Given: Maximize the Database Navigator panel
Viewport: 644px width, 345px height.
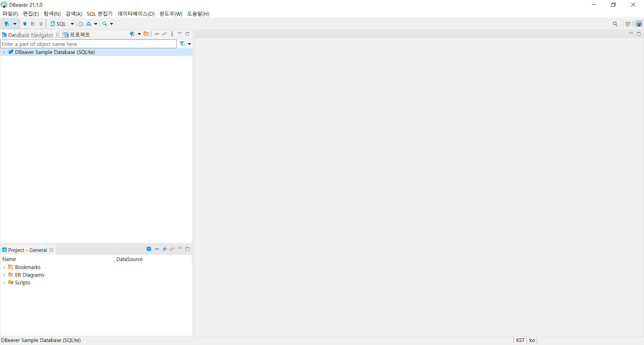Looking at the screenshot, I should pyautogui.click(x=187, y=34).
